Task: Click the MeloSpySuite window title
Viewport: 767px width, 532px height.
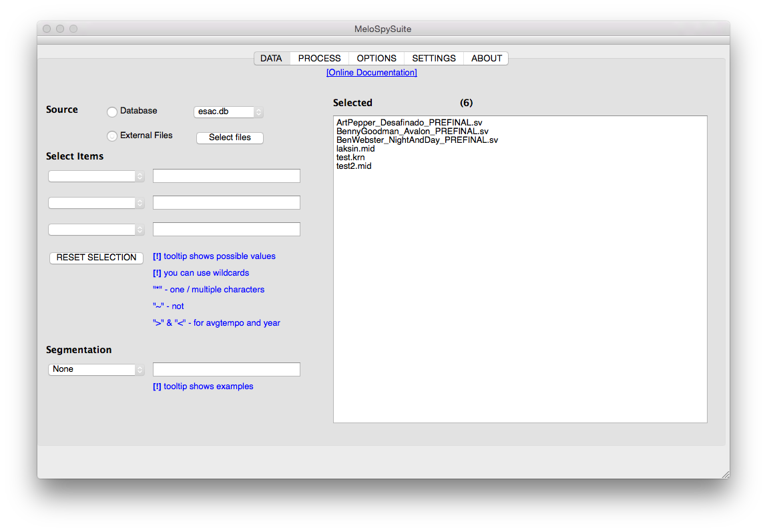Action: tap(383, 29)
